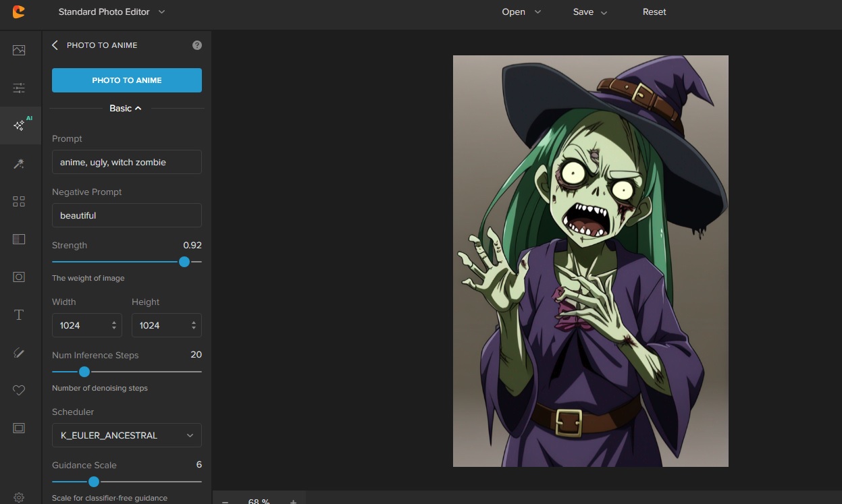Viewport: 842px width, 504px height.
Task: Open the image panel in sidebar
Action: 19,51
